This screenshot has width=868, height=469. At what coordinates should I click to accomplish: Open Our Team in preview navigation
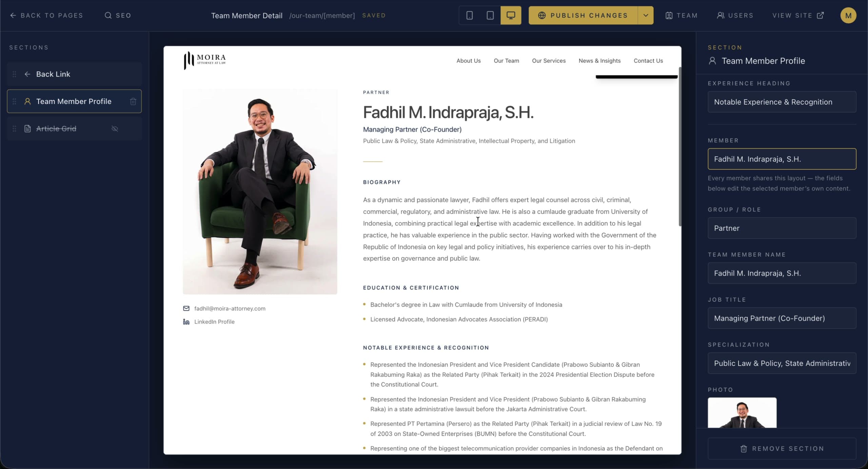coord(506,61)
